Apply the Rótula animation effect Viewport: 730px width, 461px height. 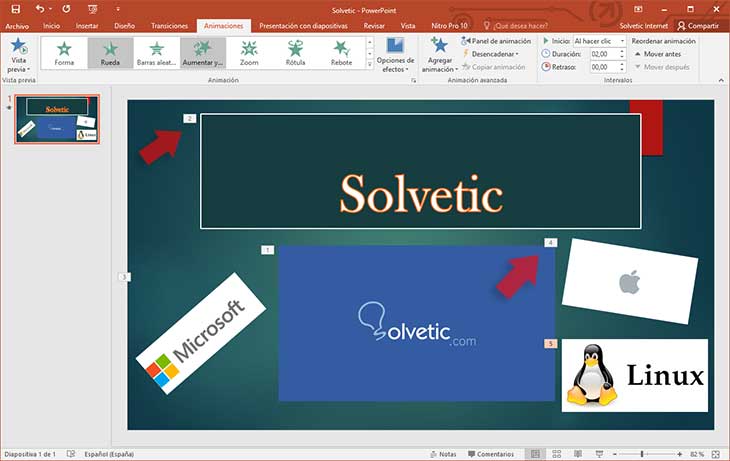tap(295, 53)
